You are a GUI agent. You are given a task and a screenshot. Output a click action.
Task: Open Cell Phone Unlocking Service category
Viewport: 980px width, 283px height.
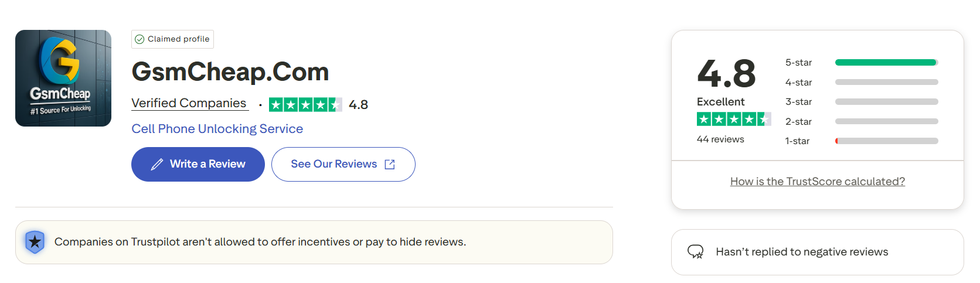pyautogui.click(x=217, y=129)
